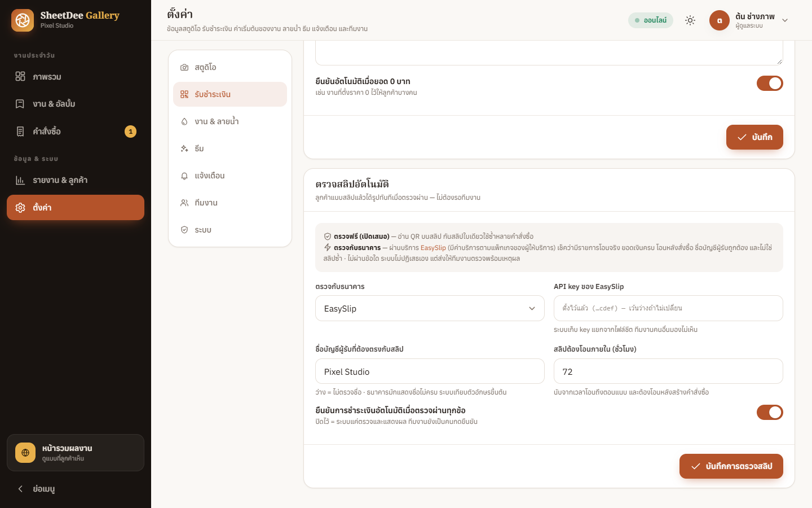Open the EasySlip service link
Viewport: 812px width, 508px height.
point(433,248)
